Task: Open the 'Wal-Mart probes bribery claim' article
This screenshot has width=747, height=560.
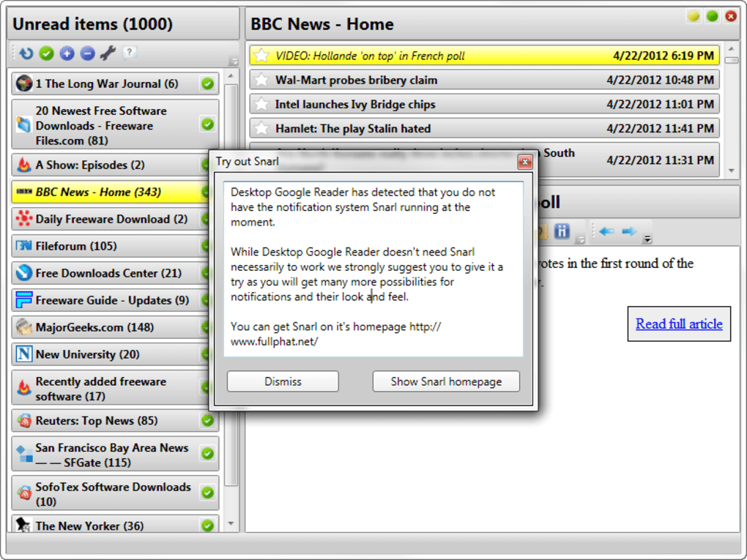Action: (x=484, y=80)
